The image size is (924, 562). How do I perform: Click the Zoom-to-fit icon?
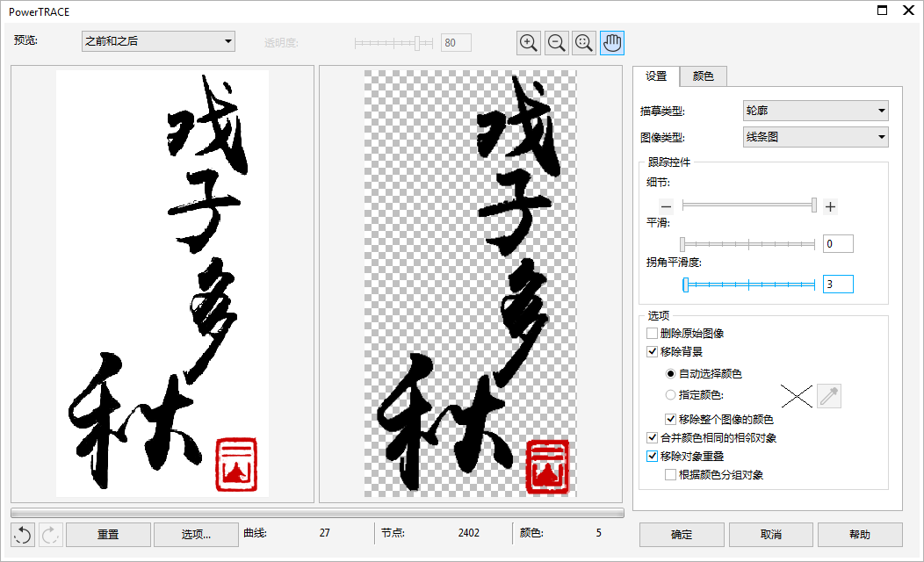click(582, 42)
